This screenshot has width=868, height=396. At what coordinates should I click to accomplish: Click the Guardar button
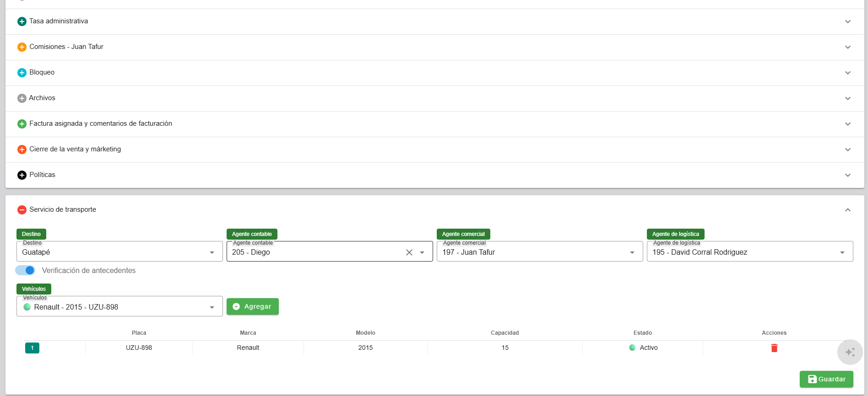click(826, 379)
